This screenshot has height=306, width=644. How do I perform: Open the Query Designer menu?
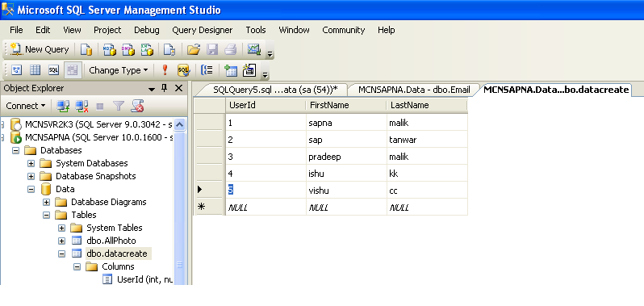(202, 30)
